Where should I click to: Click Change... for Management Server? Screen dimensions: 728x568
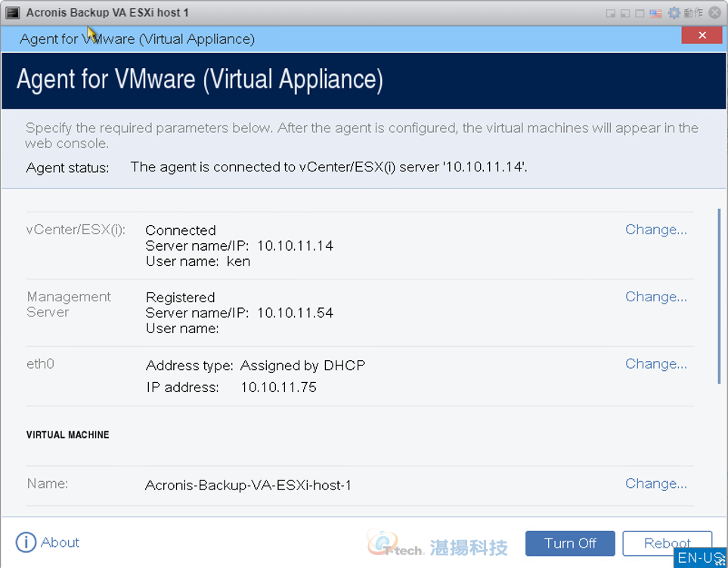pyautogui.click(x=655, y=297)
